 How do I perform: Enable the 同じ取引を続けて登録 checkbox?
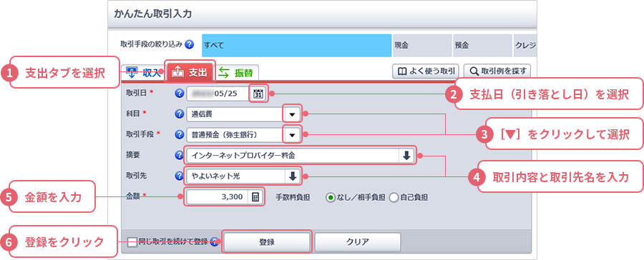(x=132, y=242)
